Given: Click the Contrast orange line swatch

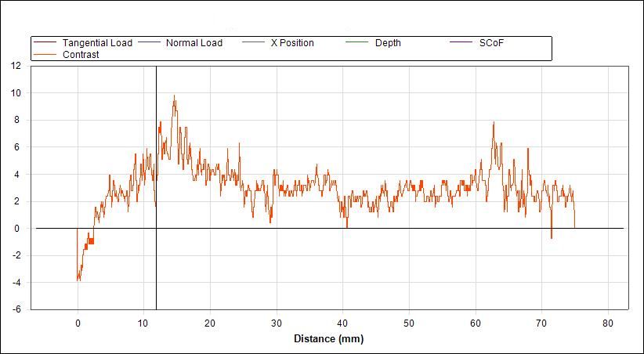Looking at the screenshot, I should coord(45,55).
